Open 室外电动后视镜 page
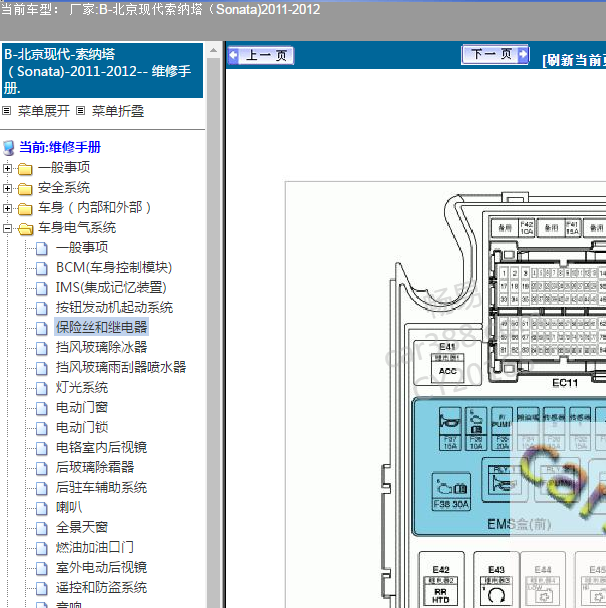This screenshot has height=608, width=606. pyautogui.click(x=101, y=568)
